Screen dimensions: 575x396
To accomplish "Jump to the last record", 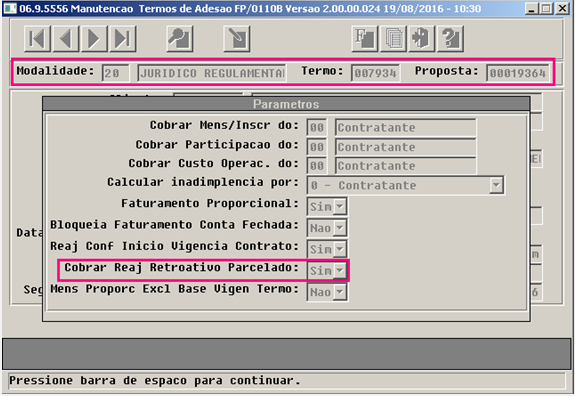I will 123,38.
